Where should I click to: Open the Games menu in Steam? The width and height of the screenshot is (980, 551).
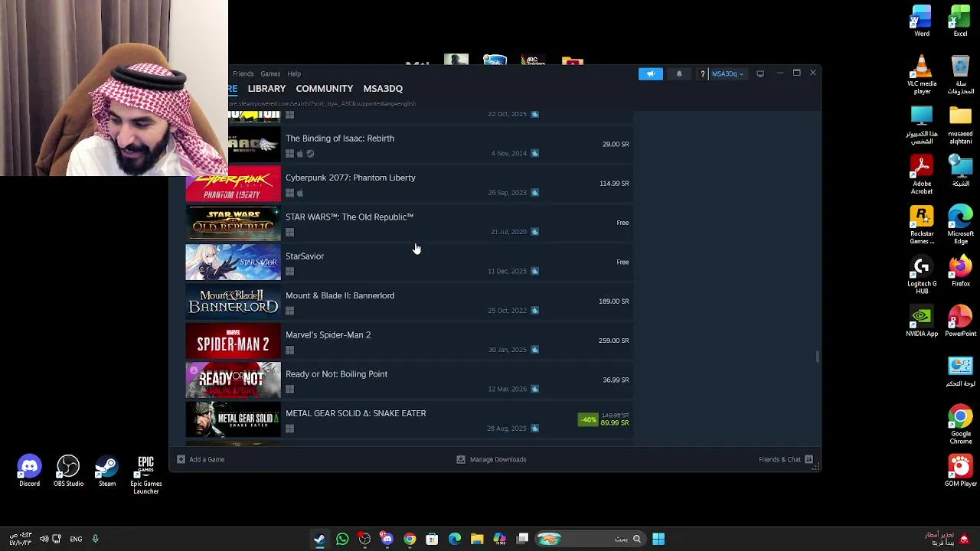coord(270,73)
